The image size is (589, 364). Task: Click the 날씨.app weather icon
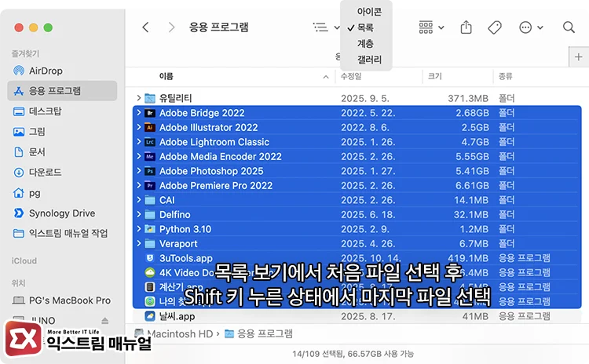pos(150,316)
